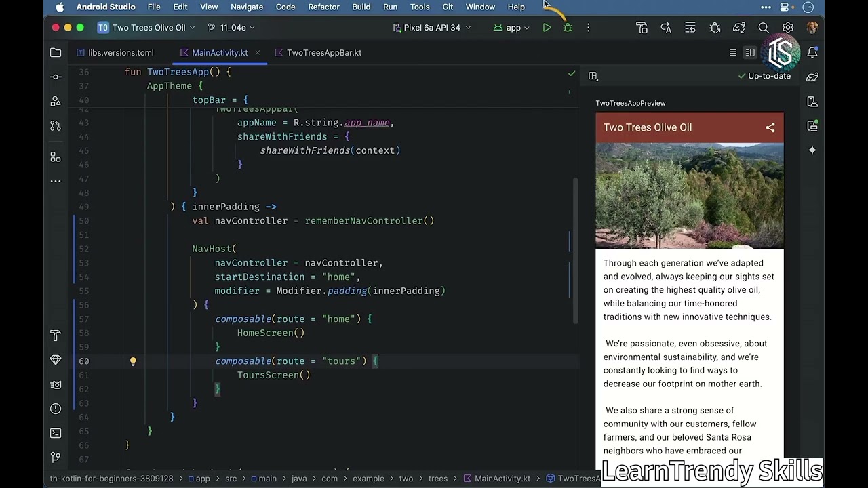Open the Apple menu

(x=60, y=7)
